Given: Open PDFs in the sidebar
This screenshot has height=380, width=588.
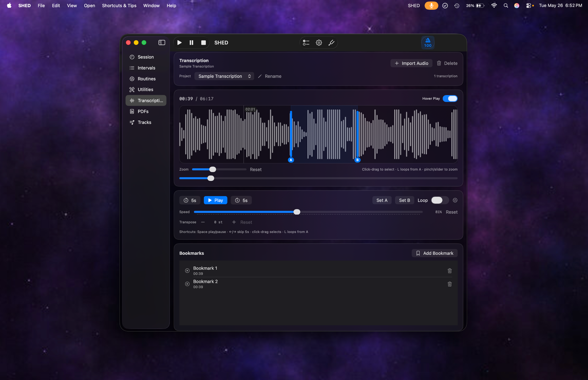Looking at the screenshot, I should pyautogui.click(x=146, y=111).
